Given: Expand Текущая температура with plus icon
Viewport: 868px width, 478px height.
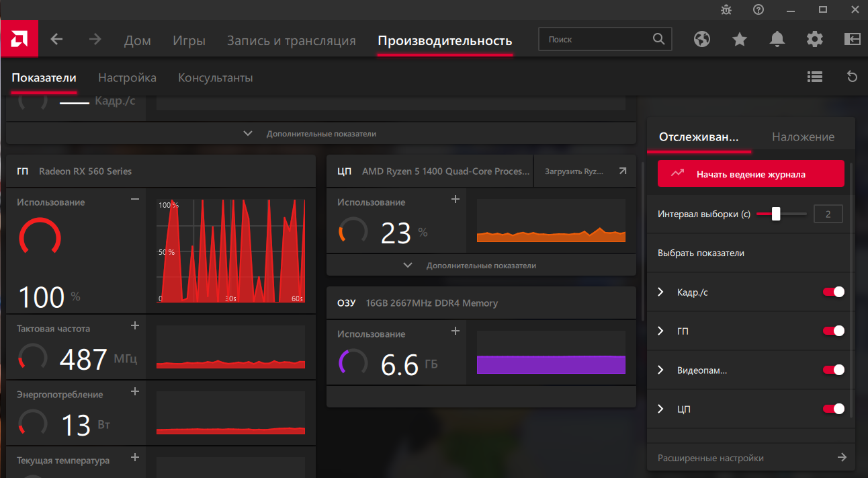Looking at the screenshot, I should [x=135, y=457].
